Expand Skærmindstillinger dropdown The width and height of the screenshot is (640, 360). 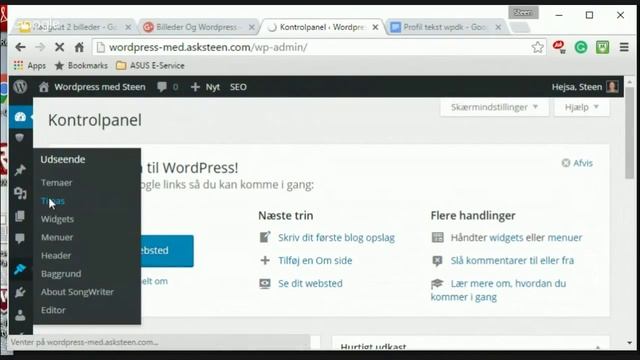[494, 107]
